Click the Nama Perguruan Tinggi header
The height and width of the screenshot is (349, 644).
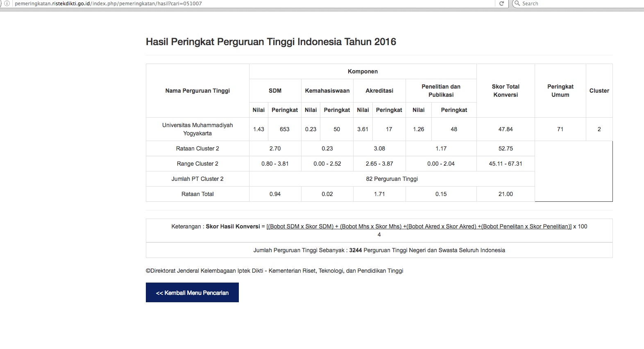coord(197,91)
